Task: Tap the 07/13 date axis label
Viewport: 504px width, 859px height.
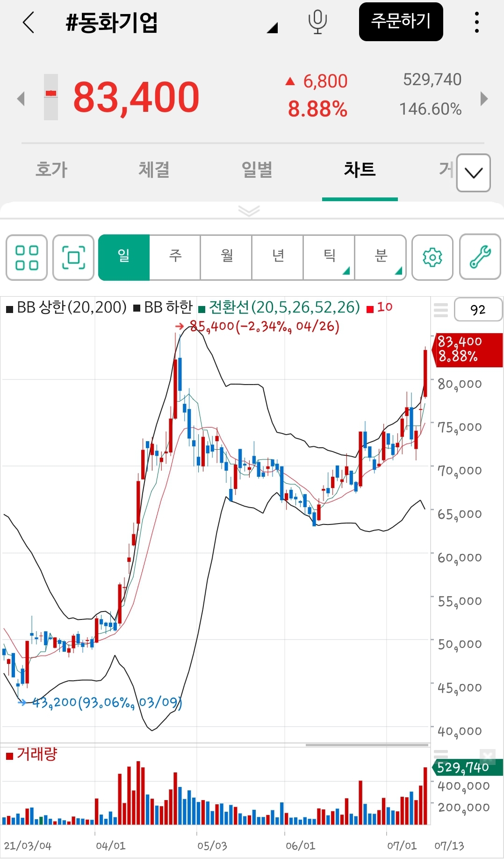Action: click(x=449, y=845)
